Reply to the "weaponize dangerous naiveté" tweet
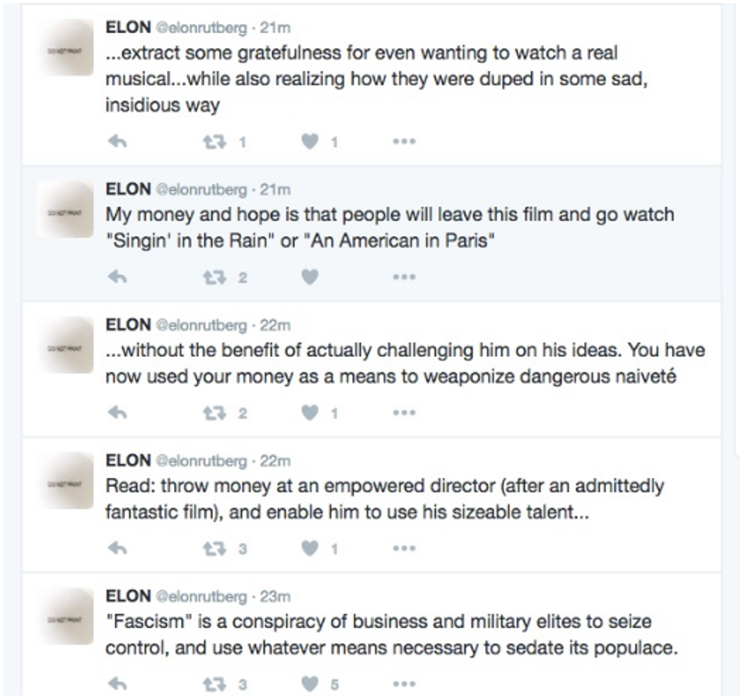Image resolution: width=751 pixels, height=700 pixels. tap(117, 413)
